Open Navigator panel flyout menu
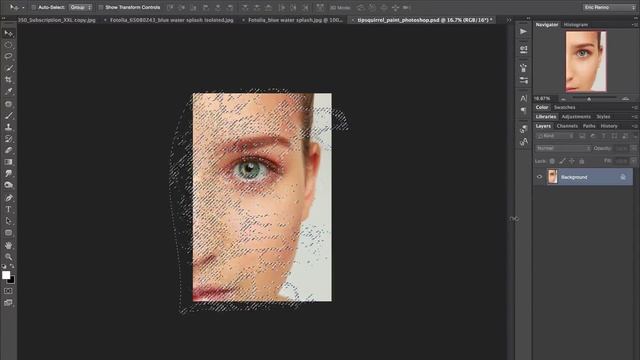This screenshot has height=360, width=640. [635, 25]
